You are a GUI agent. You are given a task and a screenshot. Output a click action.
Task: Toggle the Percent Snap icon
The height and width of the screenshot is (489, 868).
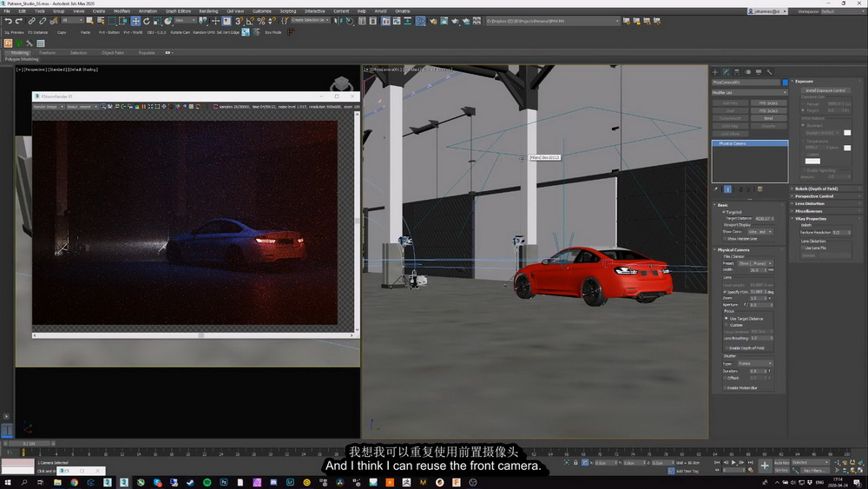click(x=260, y=21)
